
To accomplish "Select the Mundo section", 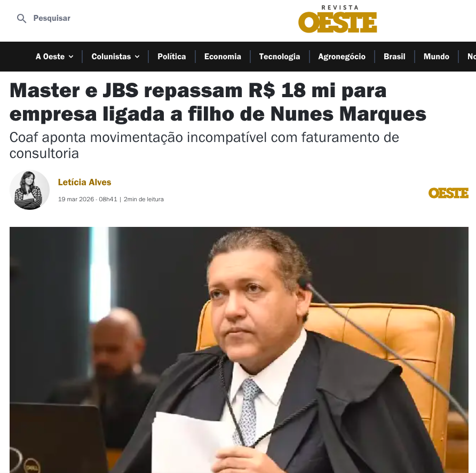I will 436,57.
